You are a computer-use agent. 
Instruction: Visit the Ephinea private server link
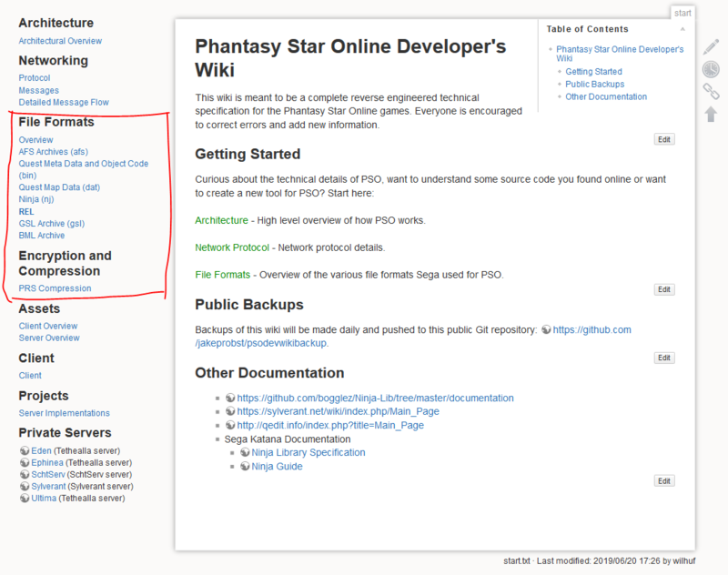click(x=47, y=463)
